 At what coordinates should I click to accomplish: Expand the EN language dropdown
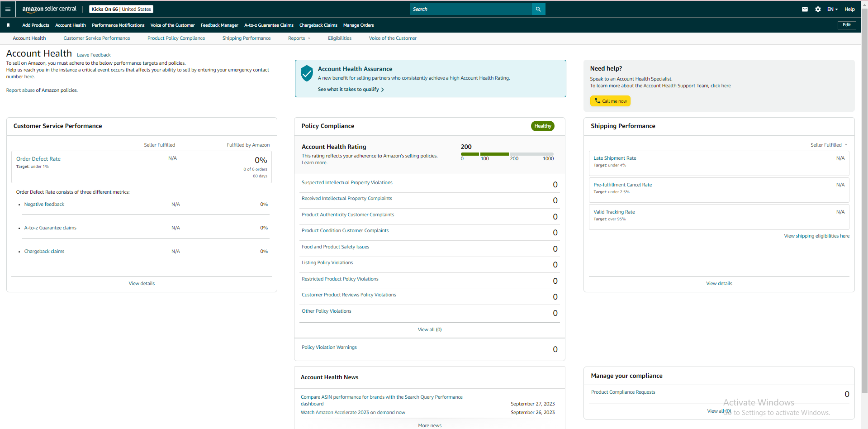pos(832,9)
